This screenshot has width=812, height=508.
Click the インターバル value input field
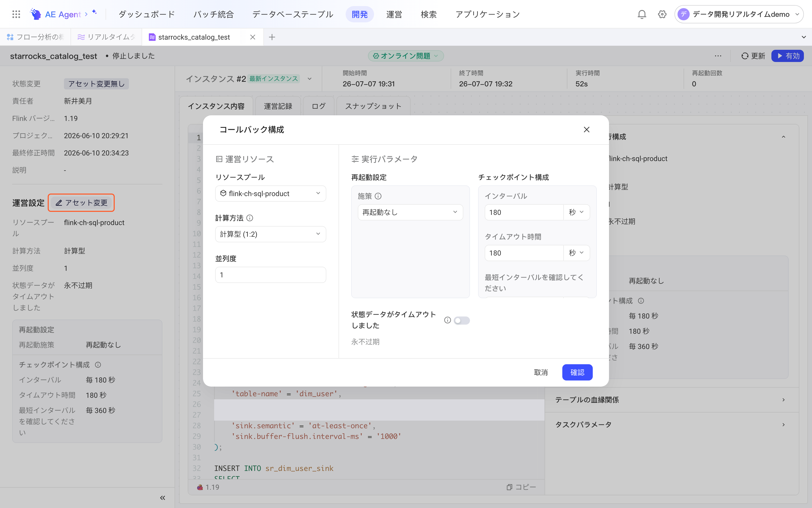[x=524, y=212]
